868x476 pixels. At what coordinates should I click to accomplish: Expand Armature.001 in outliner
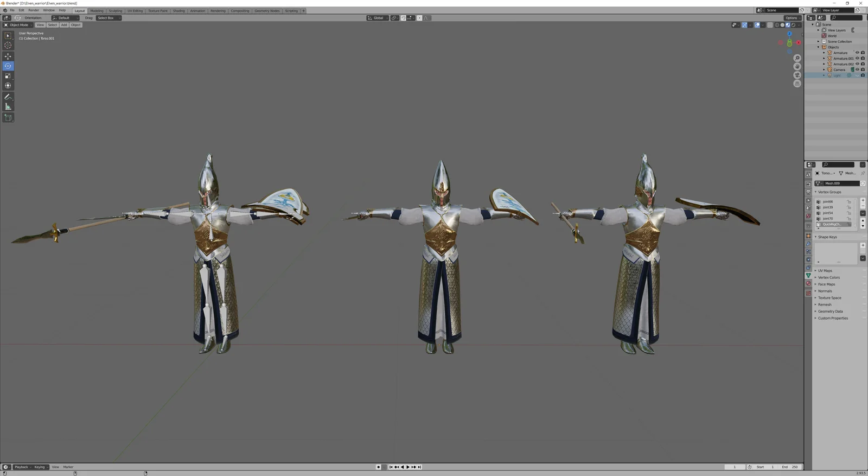[x=824, y=58]
